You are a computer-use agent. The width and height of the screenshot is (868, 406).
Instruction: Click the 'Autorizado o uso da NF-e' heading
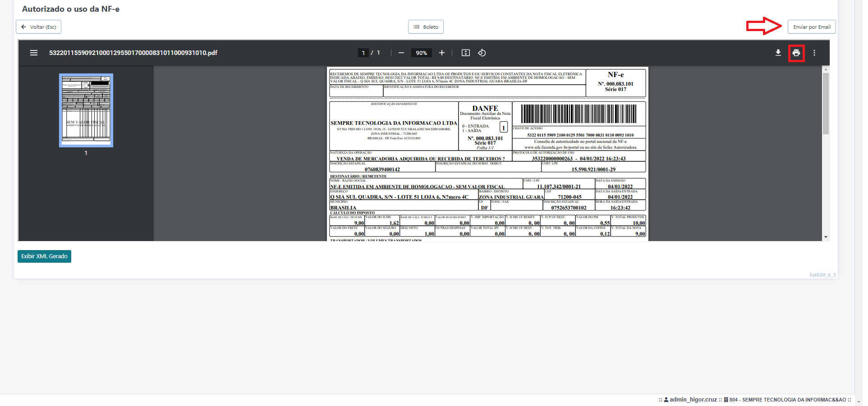click(71, 9)
